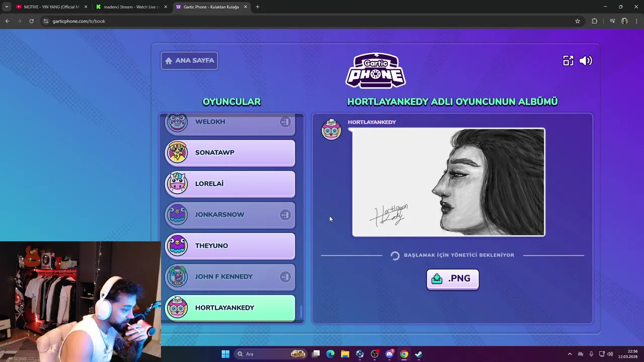Reload the current page

tap(31, 21)
